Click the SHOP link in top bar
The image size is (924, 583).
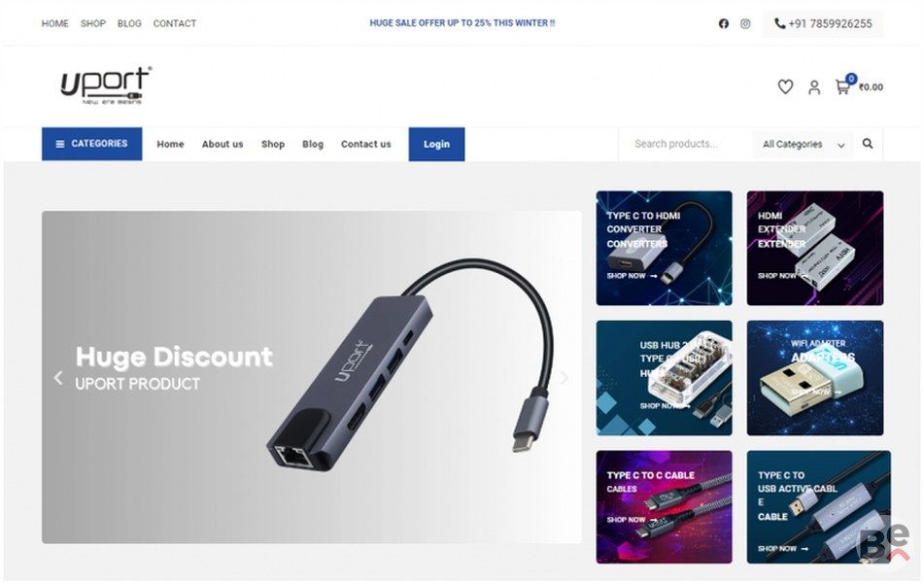[x=93, y=23]
